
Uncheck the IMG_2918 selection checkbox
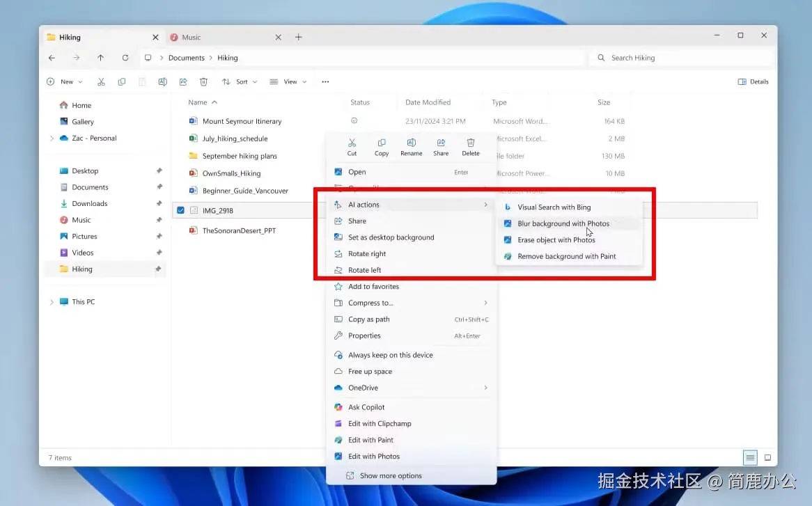click(x=181, y=211)
